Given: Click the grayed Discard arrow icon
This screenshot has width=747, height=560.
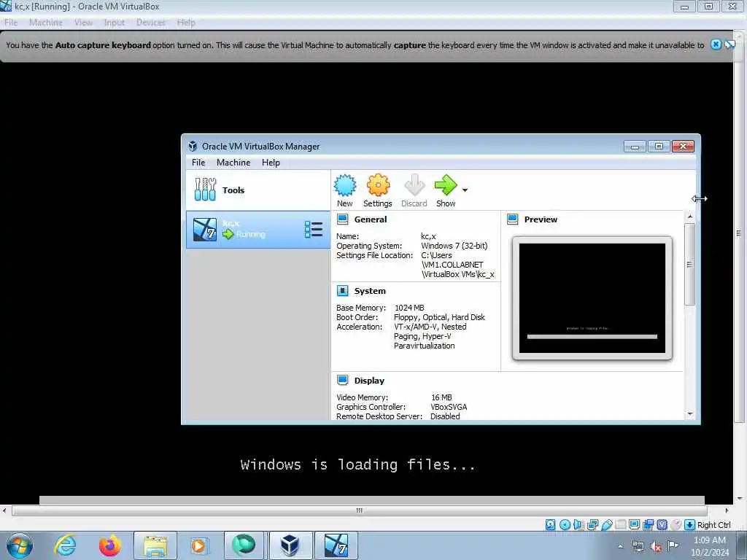Looking at the screenshot, I should (x=414, y=185).
